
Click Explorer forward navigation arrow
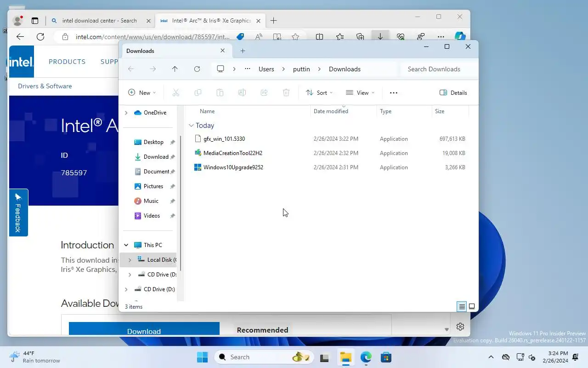(153, 69)
